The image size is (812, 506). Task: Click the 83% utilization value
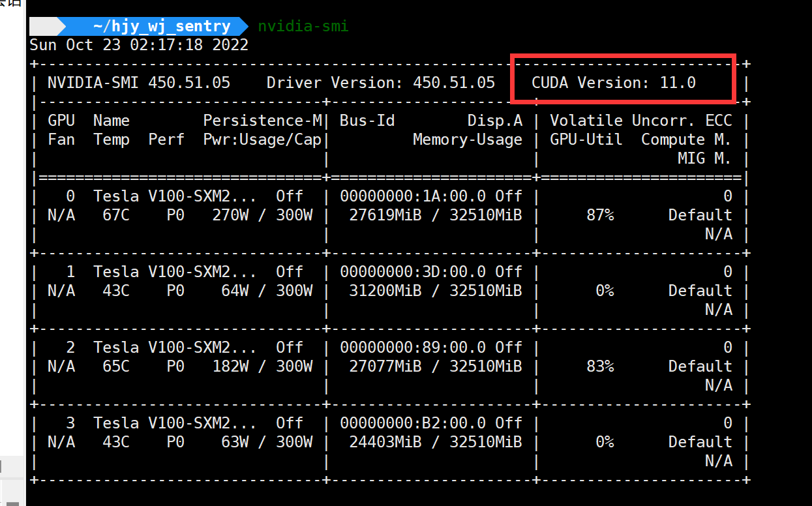[599, 366]
